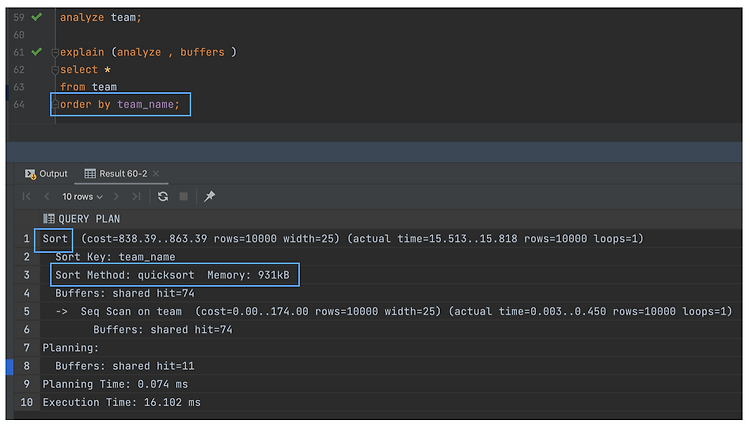Select result row number 1

click(x=26, y=239)
